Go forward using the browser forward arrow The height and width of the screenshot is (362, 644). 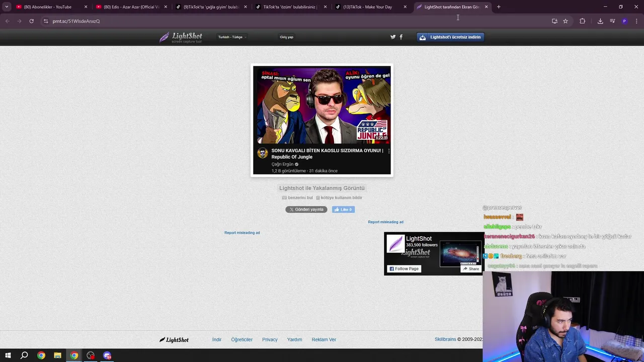[19, 21]
